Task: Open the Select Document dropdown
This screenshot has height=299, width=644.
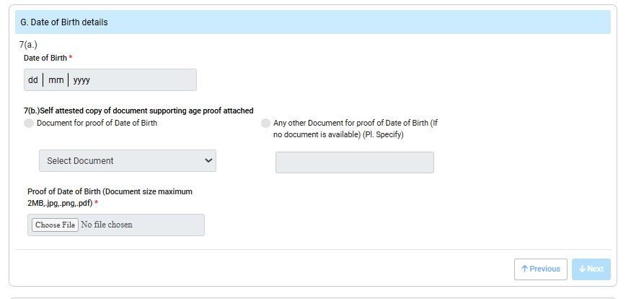Action: (127, 161)
